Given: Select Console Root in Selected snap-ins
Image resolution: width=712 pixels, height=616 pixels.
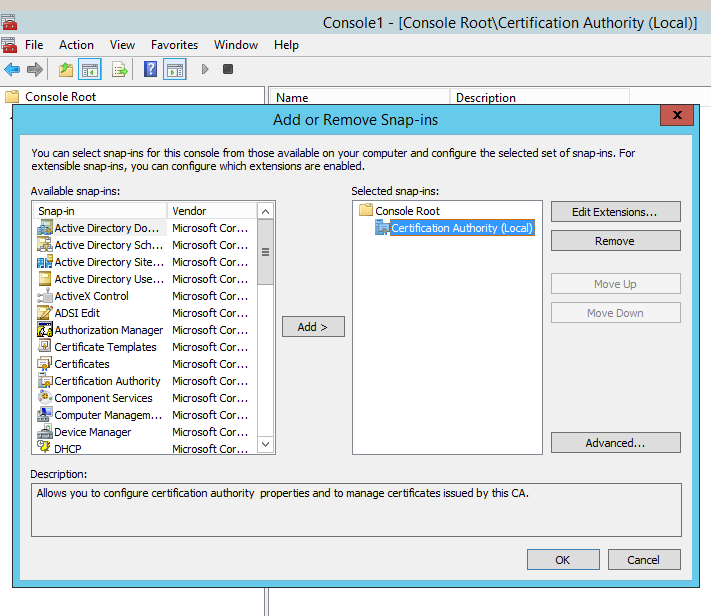Looking at the screenshot, I should coord(407,211).
